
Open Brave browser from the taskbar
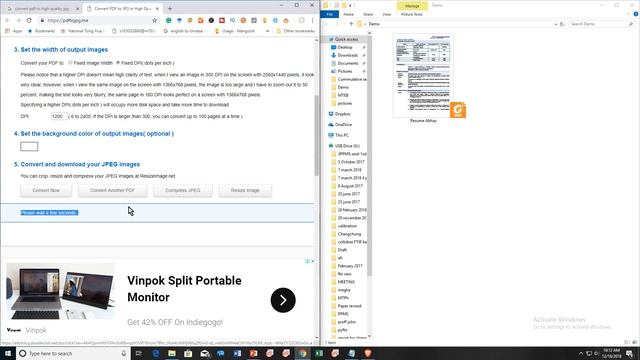pos(368,353)
